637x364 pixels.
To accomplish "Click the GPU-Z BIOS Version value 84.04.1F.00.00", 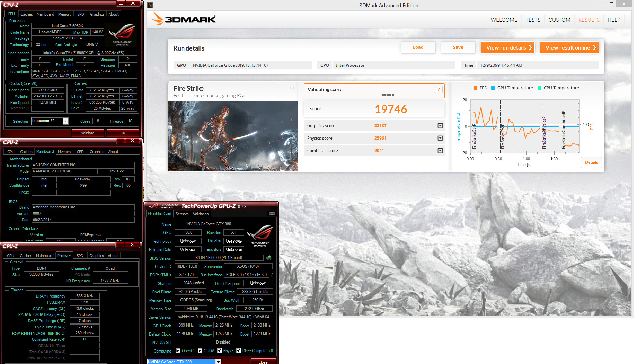I will (x=219, y=258).
